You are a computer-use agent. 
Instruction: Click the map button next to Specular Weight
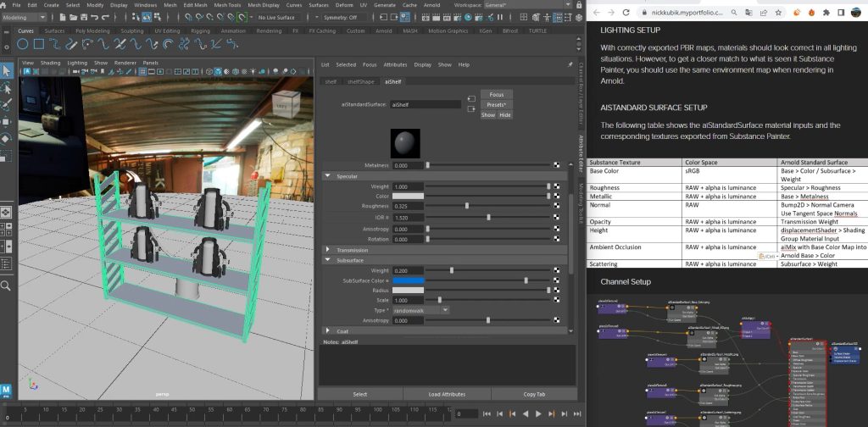(556, 186)
